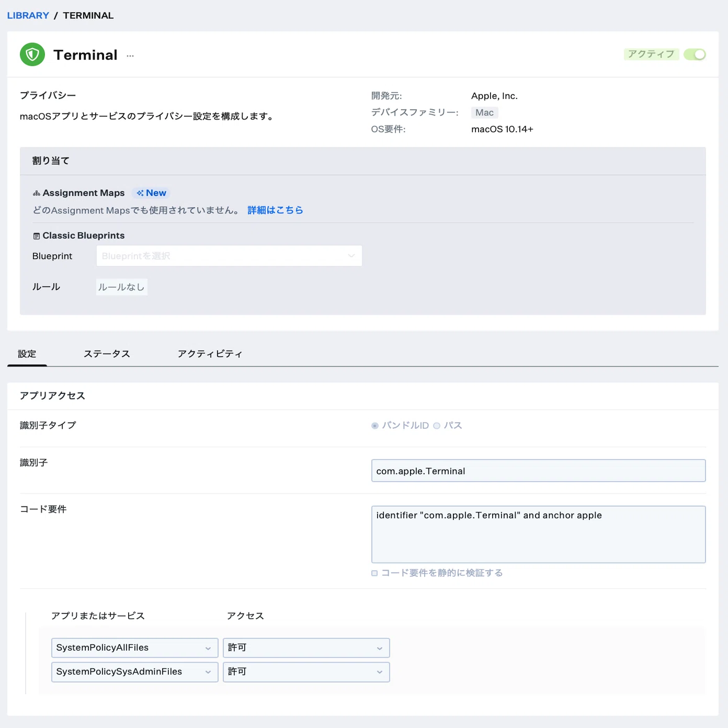
Task: Click the sparkle New badge
Action: (151, 193)
